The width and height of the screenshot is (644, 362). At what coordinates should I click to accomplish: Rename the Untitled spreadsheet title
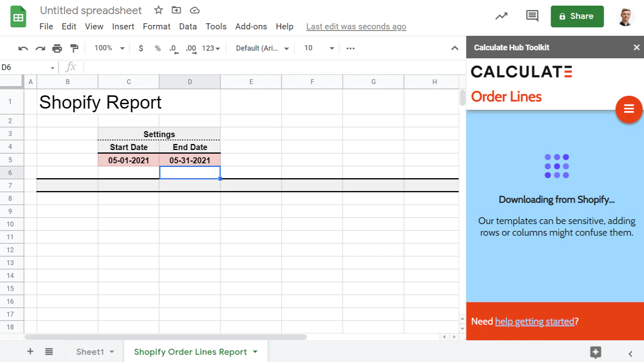[91, 10]
